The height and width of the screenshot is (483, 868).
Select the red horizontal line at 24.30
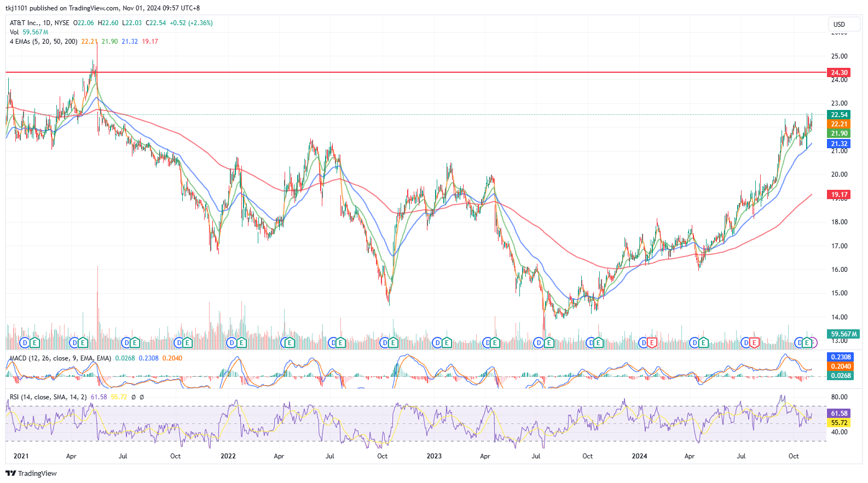tap(416, 72)
